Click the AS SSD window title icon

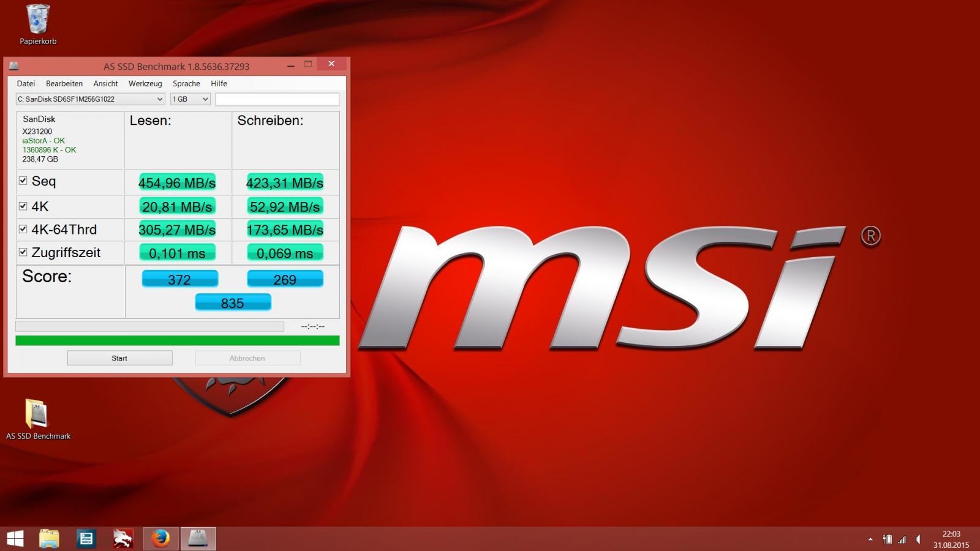point(13,66)
